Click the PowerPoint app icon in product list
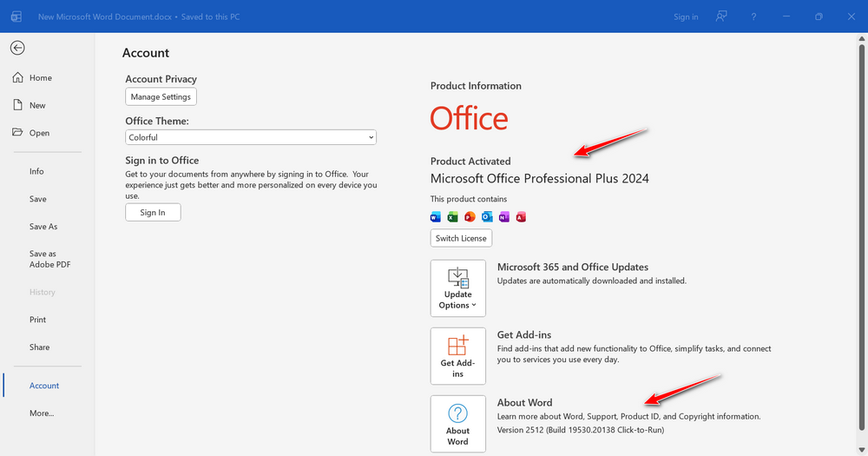Image resolution: width=868 pixels, height=456 pixels. tap(470, 216)
